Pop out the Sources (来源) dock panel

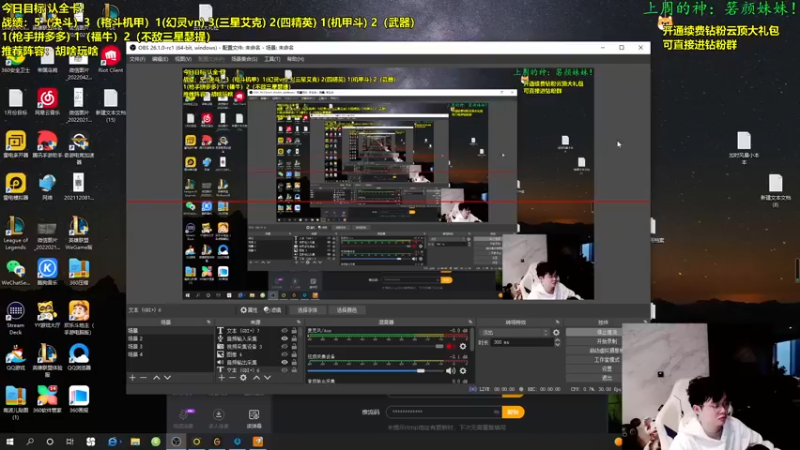[x=298, y=322]
